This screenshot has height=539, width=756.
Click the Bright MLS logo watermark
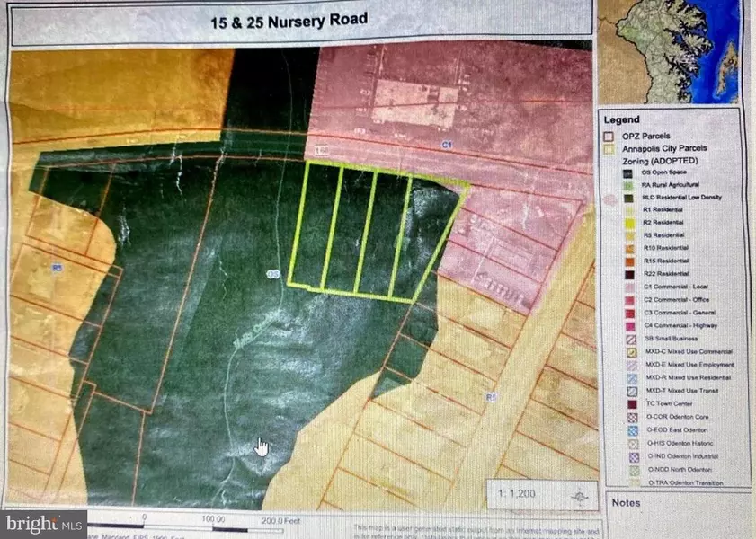coord(44,520)
